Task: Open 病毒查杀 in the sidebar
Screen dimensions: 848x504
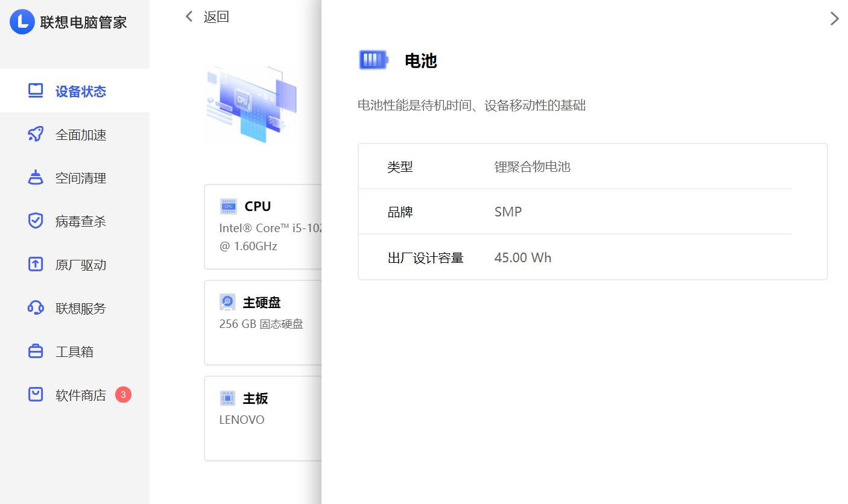Action: coord(75,221)
